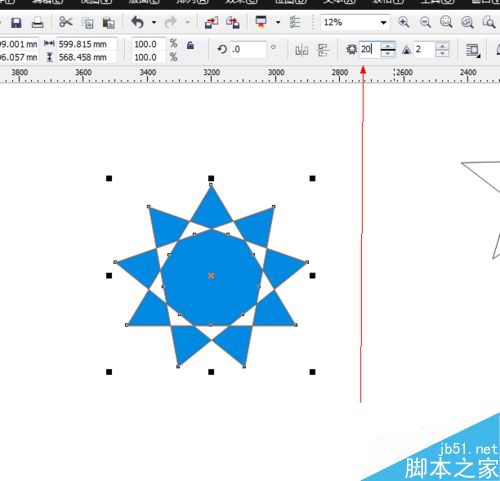Click the upper 100.0 scale factor field
Viewport: 500px width, 481px height.
[149, 44]
